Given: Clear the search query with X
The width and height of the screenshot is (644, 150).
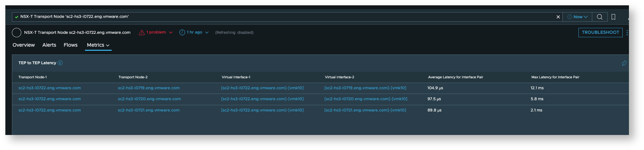Looking at the screenshot, I should tap(558, 17).
